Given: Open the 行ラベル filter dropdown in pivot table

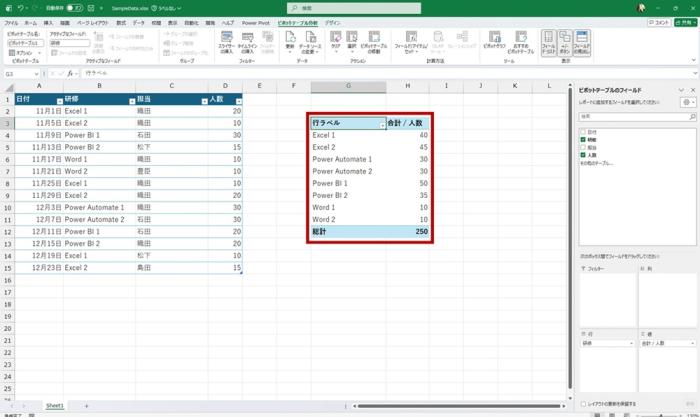Looking at the screenshot, I should (x=381, y=124).
